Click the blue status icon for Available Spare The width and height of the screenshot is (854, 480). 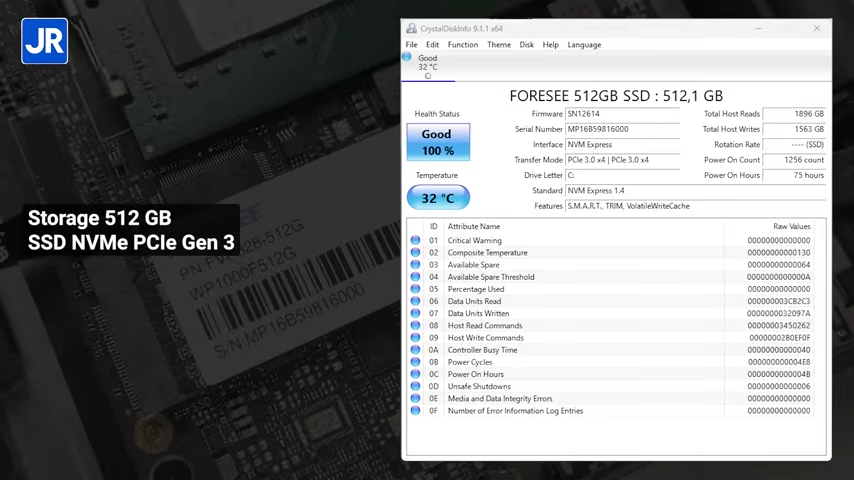coord(415,265)
